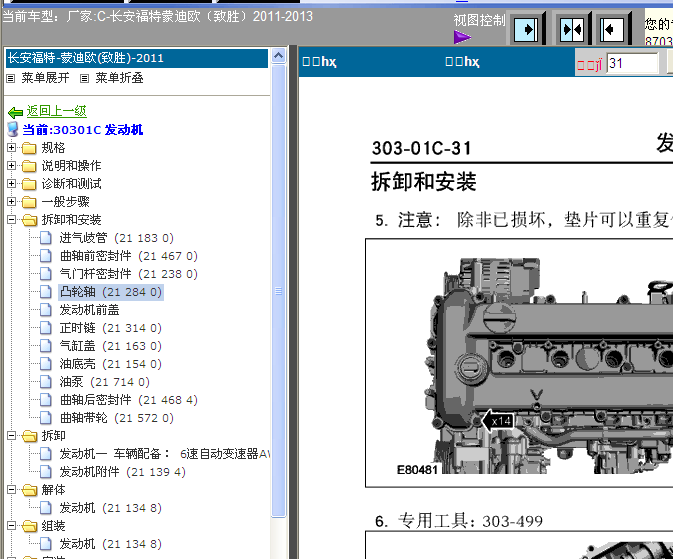Click 解体 folder icon

click(x=30, y=490)
